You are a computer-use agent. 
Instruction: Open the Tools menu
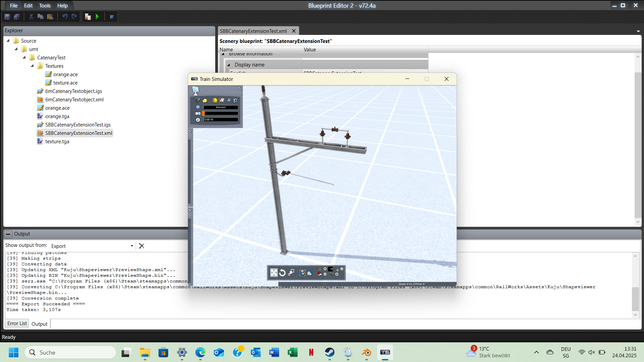(x=45, y=5)
